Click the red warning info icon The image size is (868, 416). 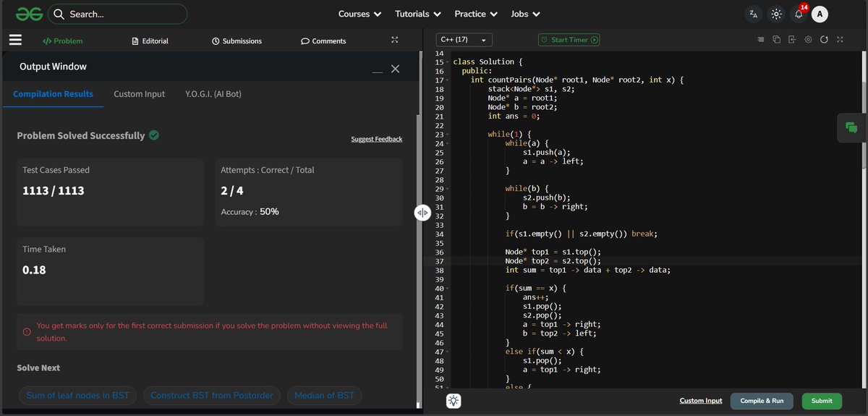click(x=27, y=331)
